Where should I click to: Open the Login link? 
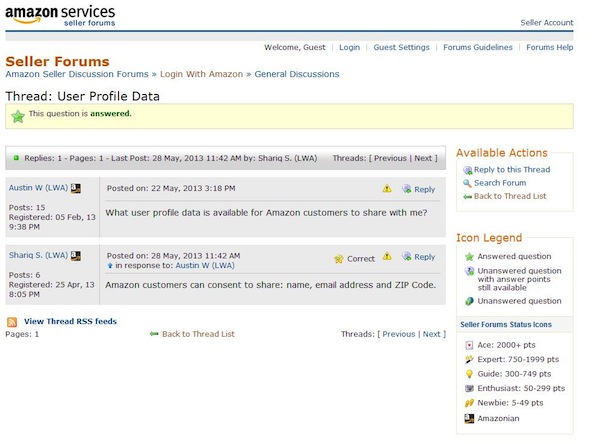pos(349,47)
